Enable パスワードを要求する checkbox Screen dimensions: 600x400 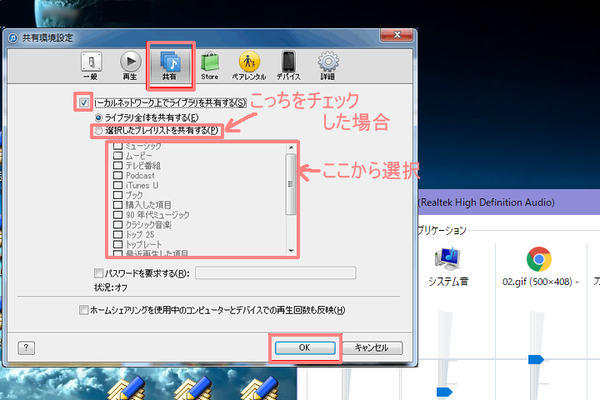tap(99, 273)
